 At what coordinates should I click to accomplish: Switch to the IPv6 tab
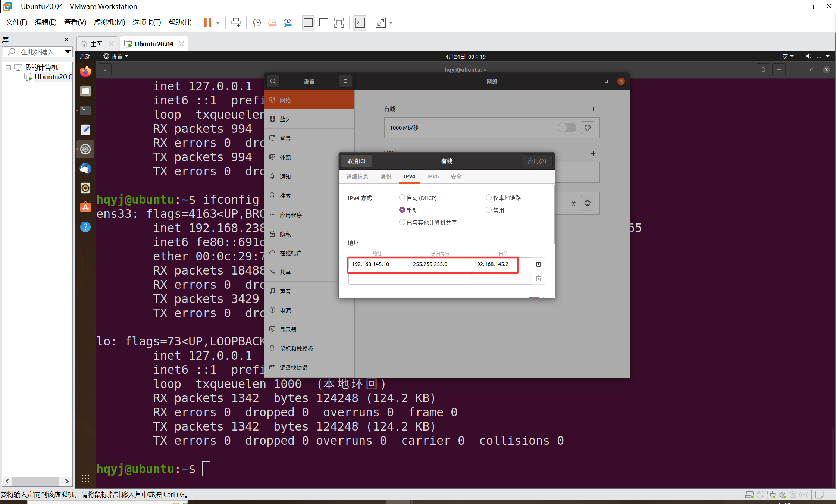[433, 176]
